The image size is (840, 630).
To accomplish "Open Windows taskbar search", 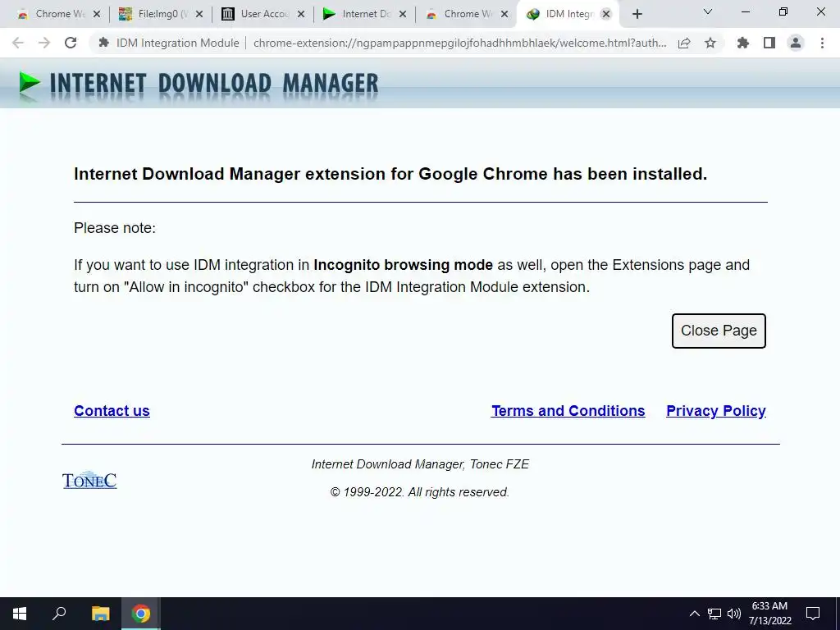I will pyautogui.click(x=59, y=614).
